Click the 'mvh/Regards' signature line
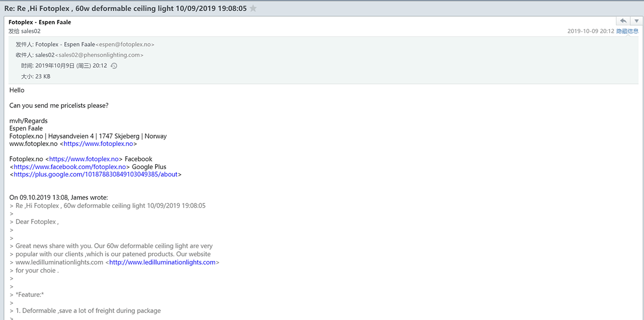The image size is (644, 320). [x=28, y=121]
